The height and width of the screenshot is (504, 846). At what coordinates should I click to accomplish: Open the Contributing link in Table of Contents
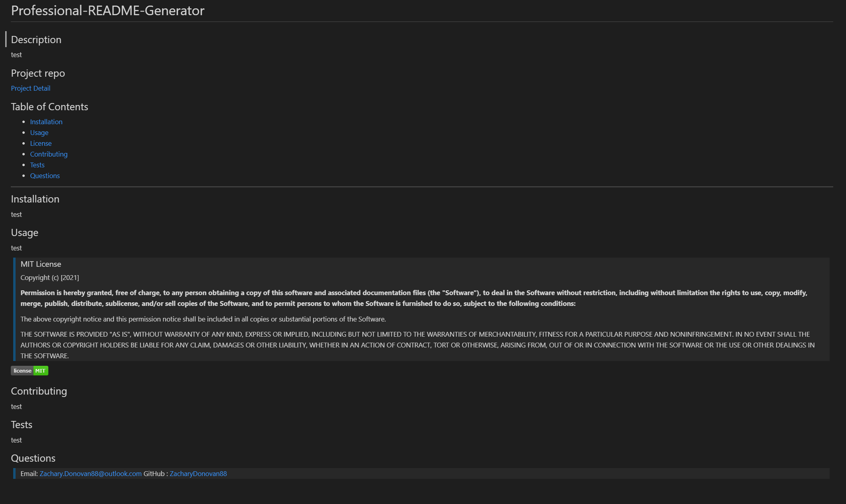(x=49, y=154)
